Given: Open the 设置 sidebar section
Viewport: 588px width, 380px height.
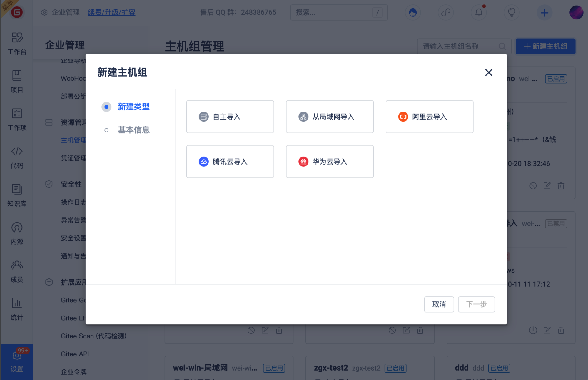Looking at the screenshot, I should 17,361.
